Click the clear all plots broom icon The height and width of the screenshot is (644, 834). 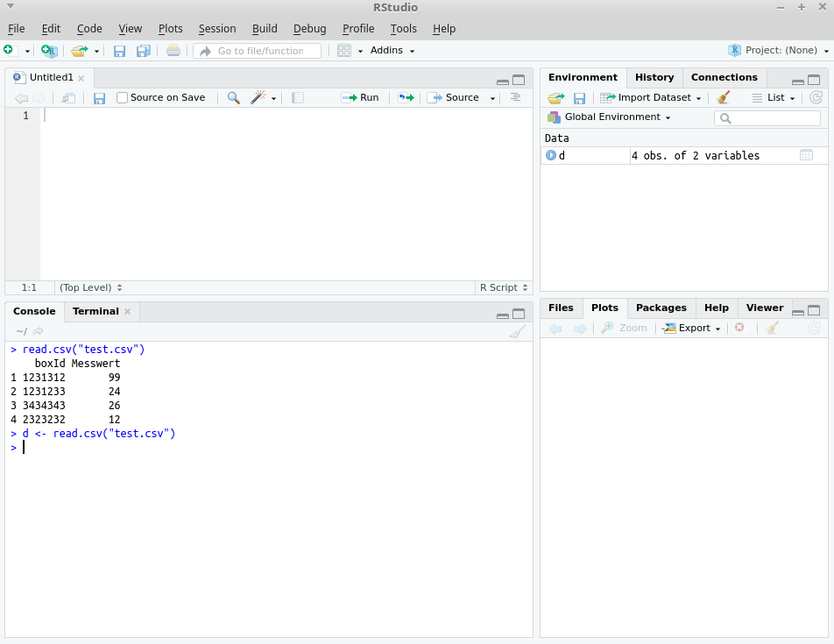coord(773,328)
